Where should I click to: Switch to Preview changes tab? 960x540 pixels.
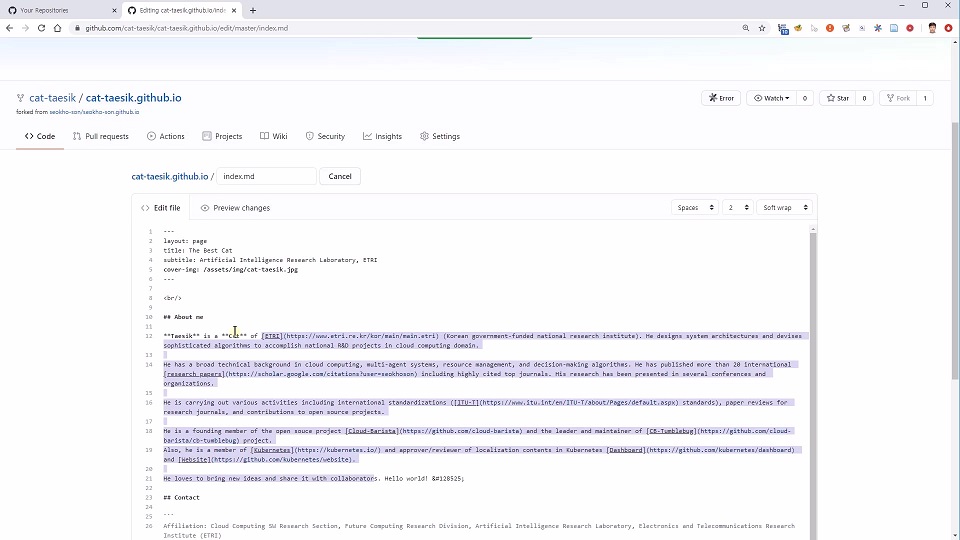pos(235,208)
